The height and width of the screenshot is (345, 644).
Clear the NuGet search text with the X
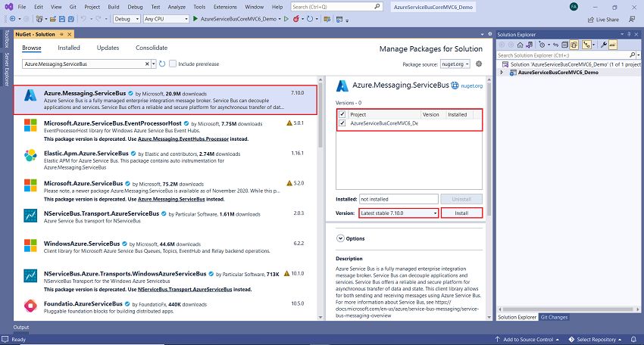click(147, 64)
